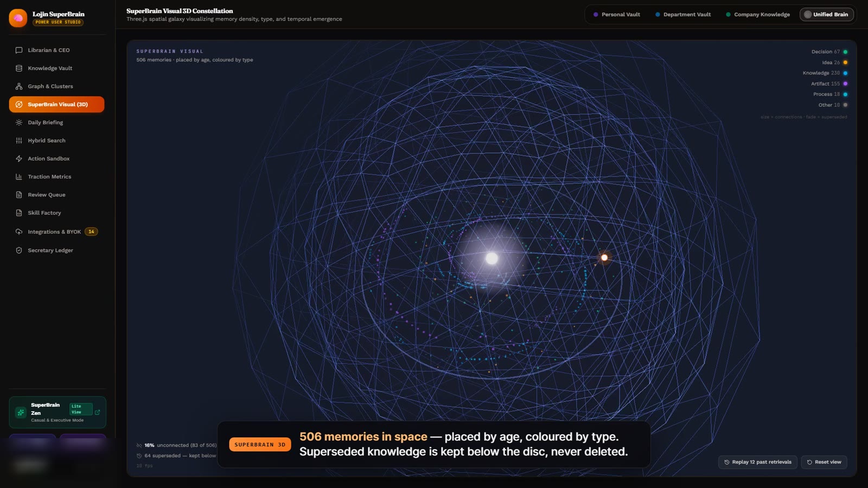Click the orange Idea legend dot
The height and width of the screenshot is (488, 868).
click(x=845, y=62)
